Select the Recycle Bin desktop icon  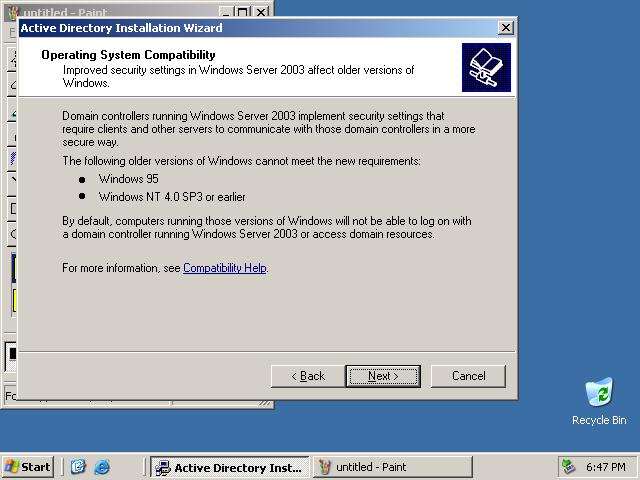coord(599,402)
